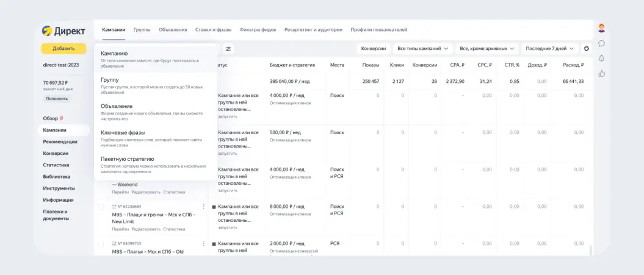Click the thumbs-up feedback icon
This screenshot has height=275, width=644.
[x=601, y=73]
